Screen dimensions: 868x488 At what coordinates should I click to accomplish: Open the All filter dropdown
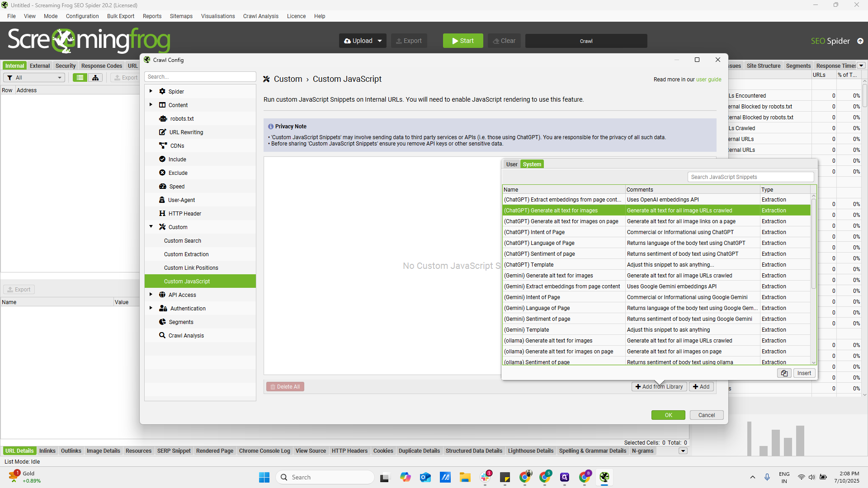pos(34,78)
